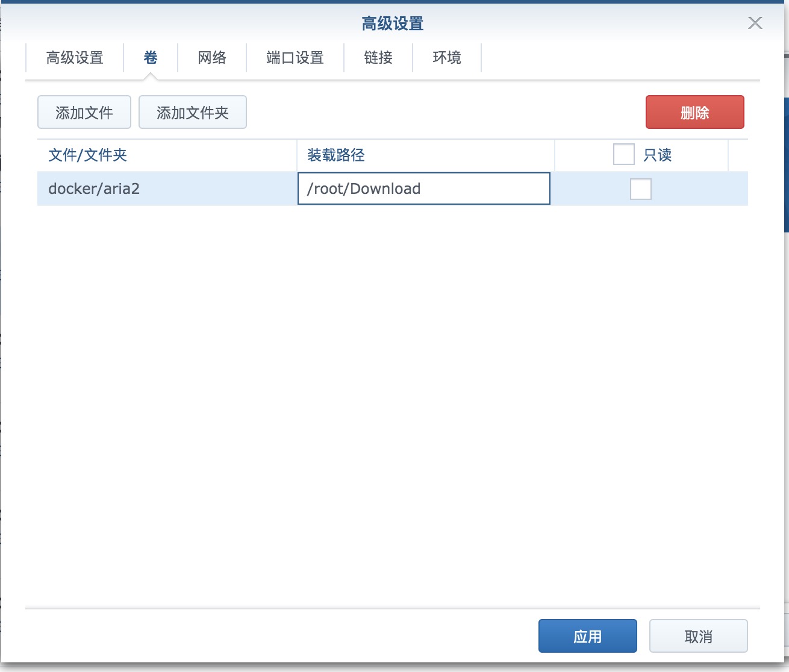The height and width of the screenshot is (672, 789).
Task: Click the /root/Download mount path field
Action: pos(424,188)
